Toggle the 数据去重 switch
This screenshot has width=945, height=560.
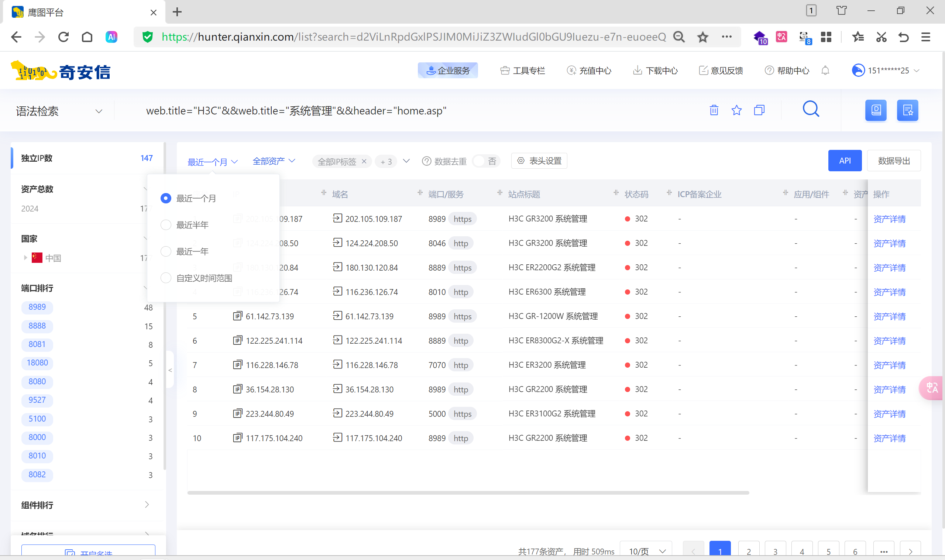click(486, 161)
